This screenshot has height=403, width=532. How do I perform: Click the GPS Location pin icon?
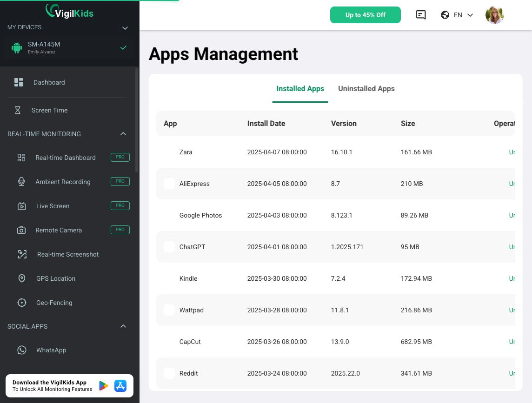click(x=22, y=278)
